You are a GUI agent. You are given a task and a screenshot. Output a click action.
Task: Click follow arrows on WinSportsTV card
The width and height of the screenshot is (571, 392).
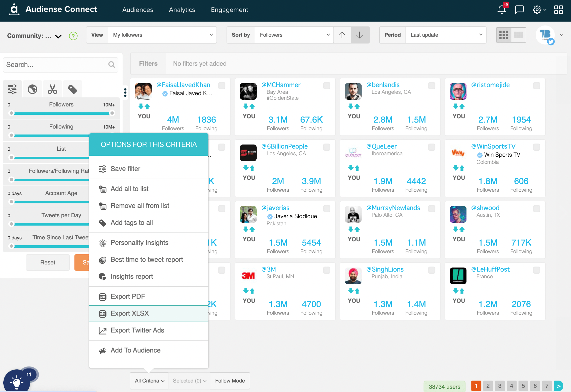click(459, 168)
